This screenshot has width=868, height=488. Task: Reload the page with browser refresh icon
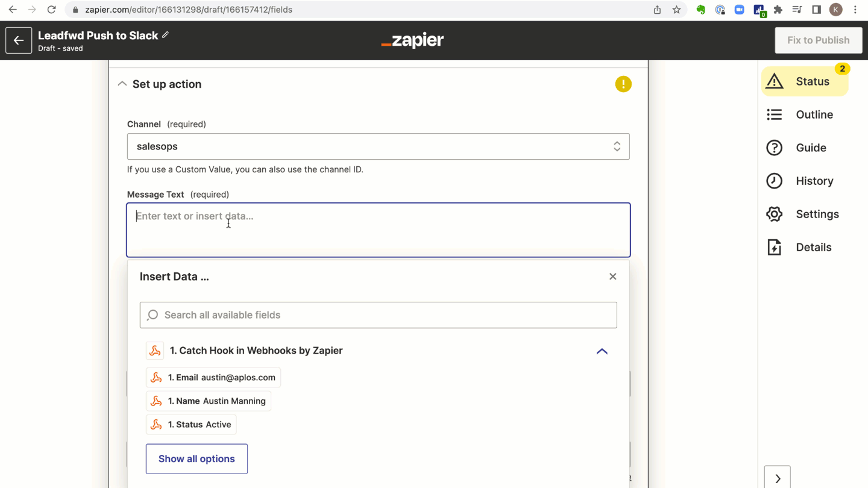[x=52, y=10]
